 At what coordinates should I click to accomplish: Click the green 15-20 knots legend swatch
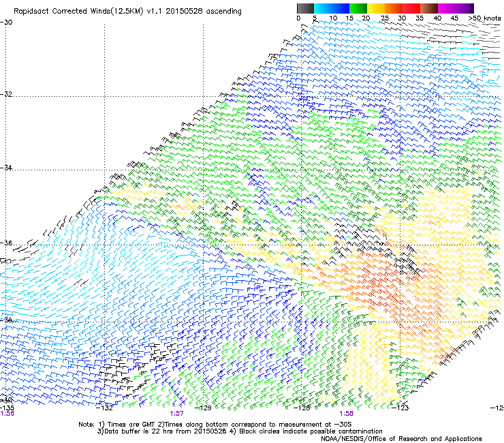click(x=358, y=8)
